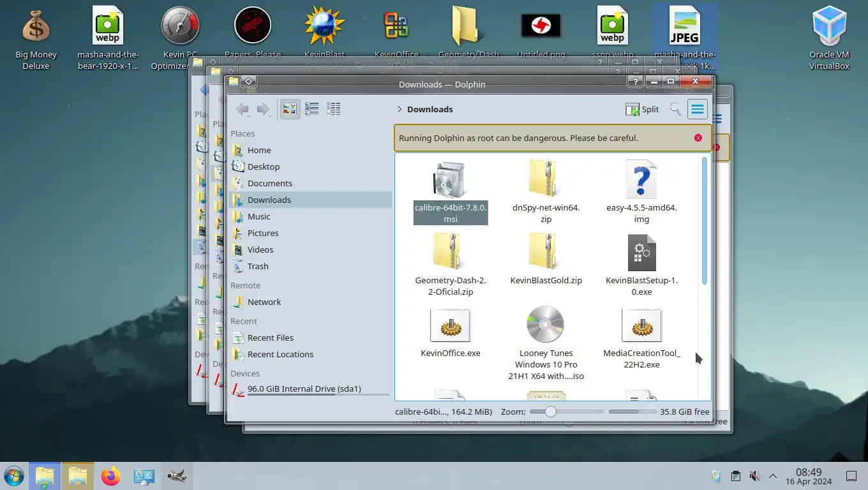Open Videos in the Places panel
The height and width of the screenshot is (490, 868).
[310, 249]
